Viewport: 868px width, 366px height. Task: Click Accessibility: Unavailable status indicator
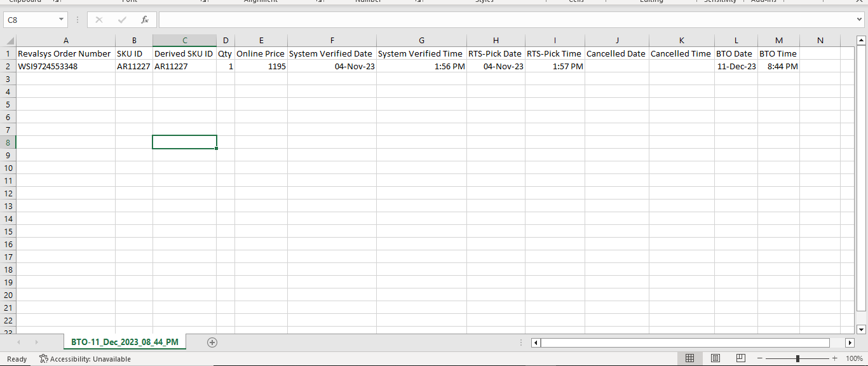[85, 359]
